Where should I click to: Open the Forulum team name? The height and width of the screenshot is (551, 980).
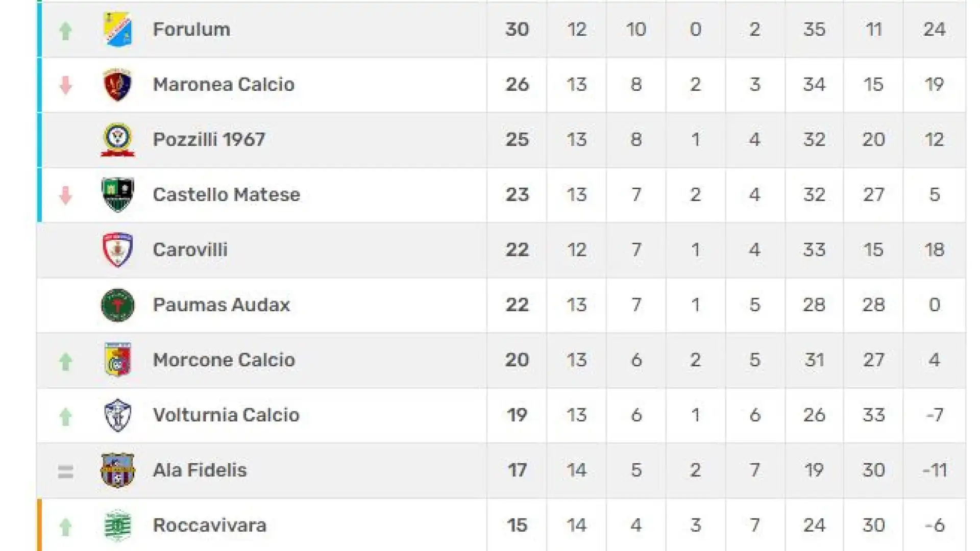191,29
